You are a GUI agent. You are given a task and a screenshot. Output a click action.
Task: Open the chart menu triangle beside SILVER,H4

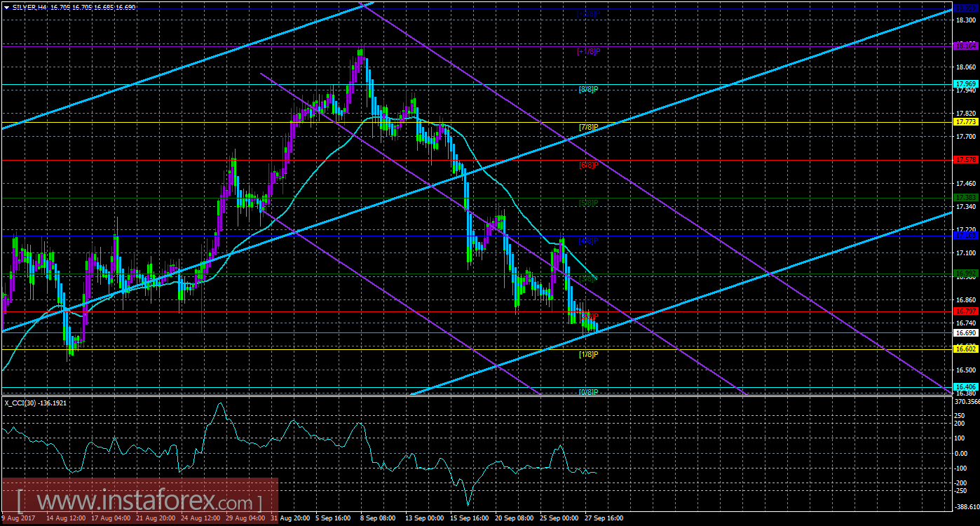[7, 6]
